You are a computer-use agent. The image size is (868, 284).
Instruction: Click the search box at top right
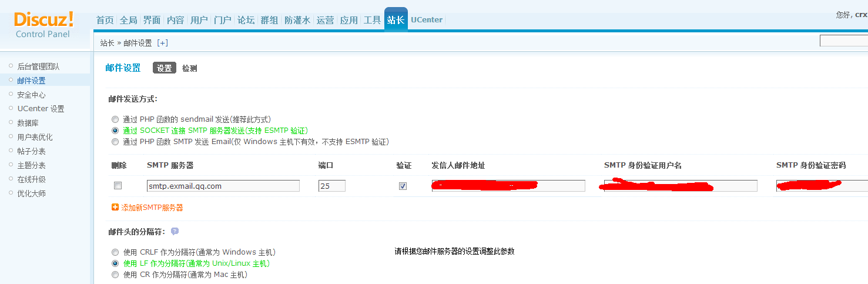pos(844,41)
